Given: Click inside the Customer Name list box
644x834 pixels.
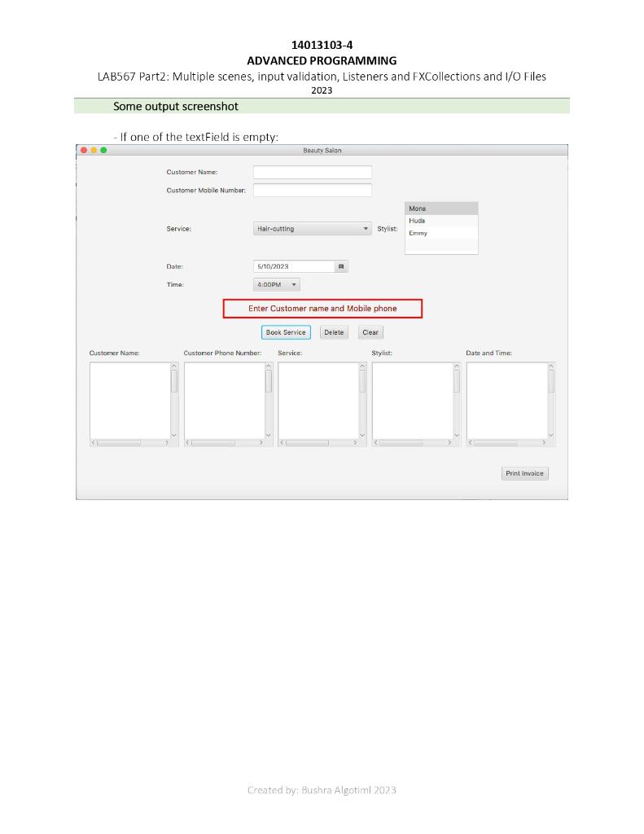Looking at the screenshot, I should tap(129, 401).
